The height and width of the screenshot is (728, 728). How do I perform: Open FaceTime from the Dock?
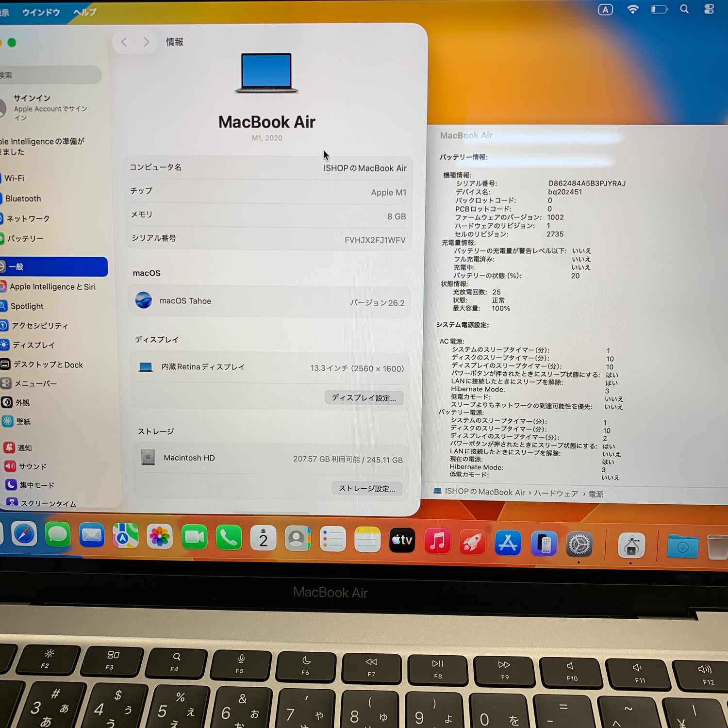point(194,537)
